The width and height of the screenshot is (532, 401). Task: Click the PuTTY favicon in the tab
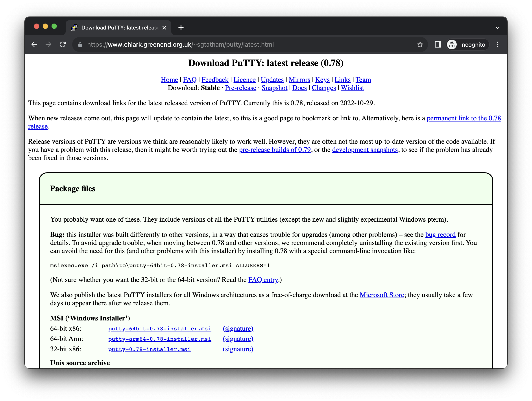pos(74,28)
